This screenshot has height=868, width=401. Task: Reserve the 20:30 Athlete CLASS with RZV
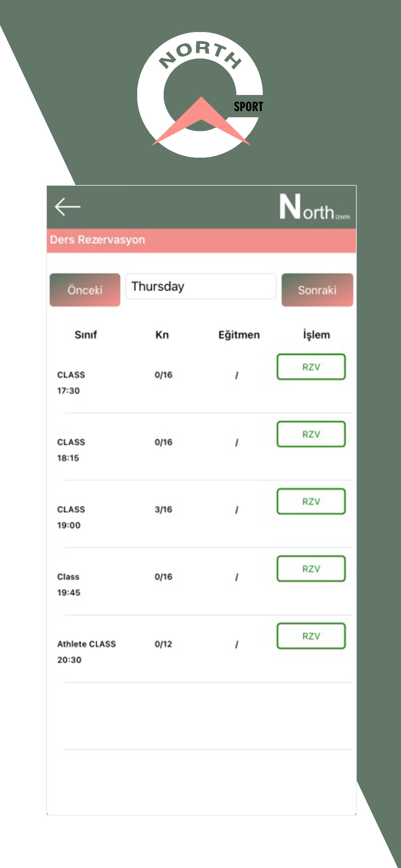[311, 636]
